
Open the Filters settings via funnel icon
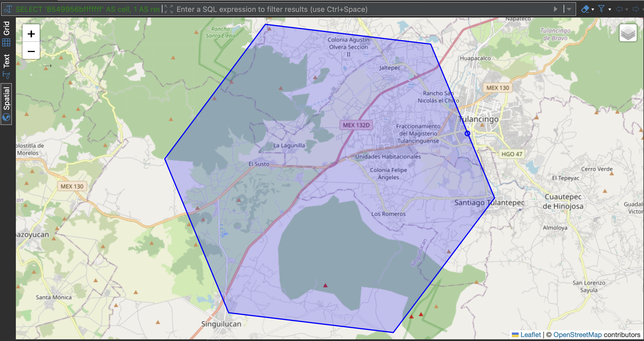tap(601, 9)
